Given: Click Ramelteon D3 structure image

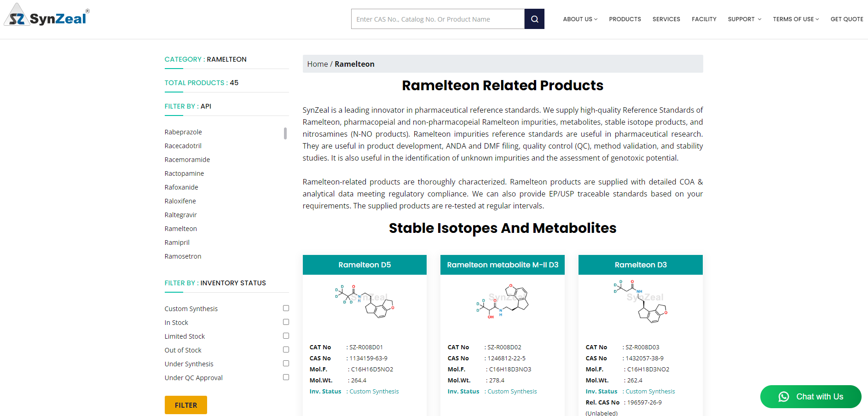Looking at the screenshot, I should coord(641,301).
